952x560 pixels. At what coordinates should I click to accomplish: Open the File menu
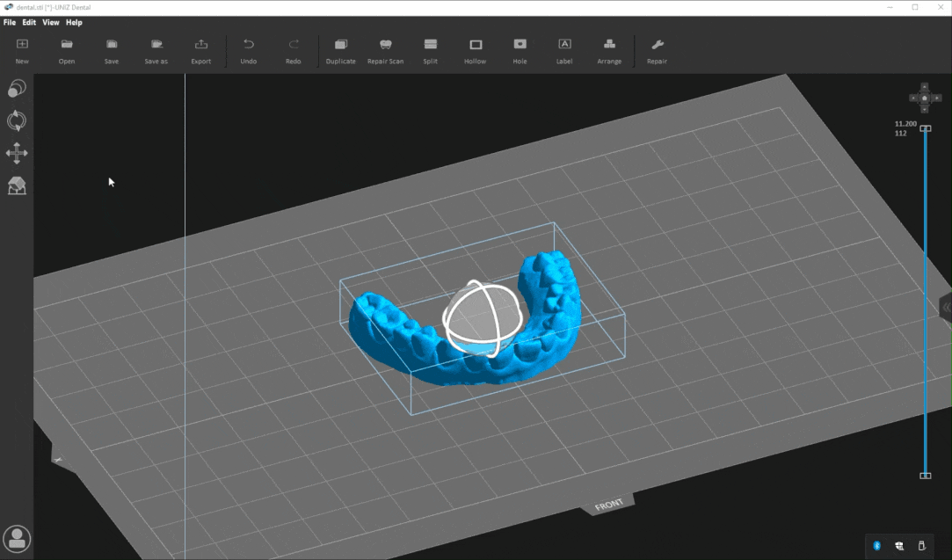click(10, 23)
